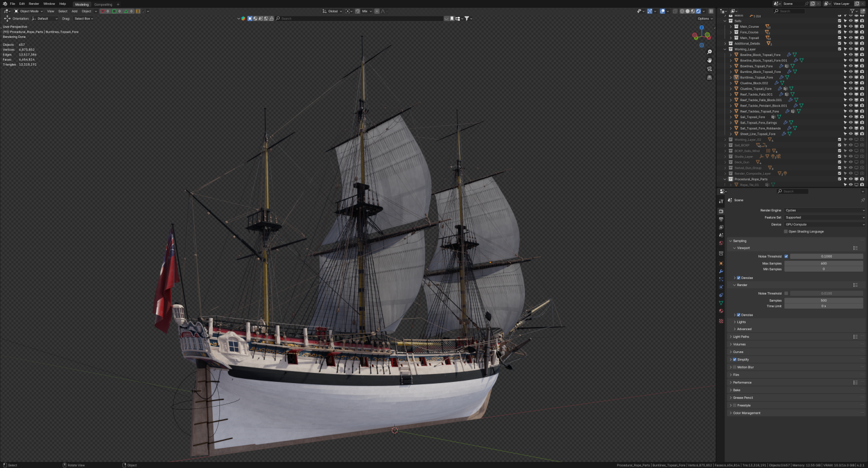
Task: Open the zoom viewport gizmo tool
Action: tap(709, 52)
